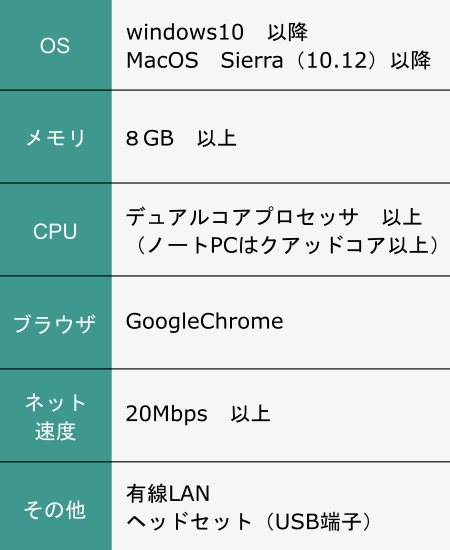The image size is (450, 550).
Task: Click the デュアルコアプロセッサ 以上 text
Action: click(274, 217)
